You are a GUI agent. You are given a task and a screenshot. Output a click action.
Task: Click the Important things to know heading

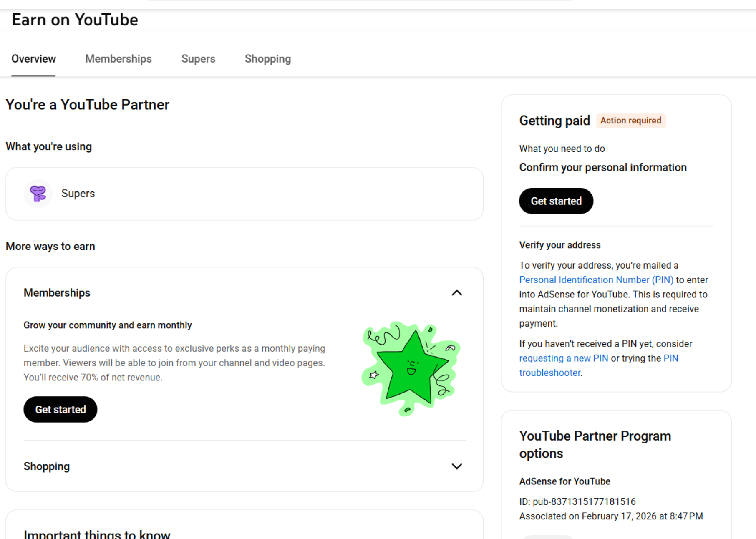pos(97,534)
